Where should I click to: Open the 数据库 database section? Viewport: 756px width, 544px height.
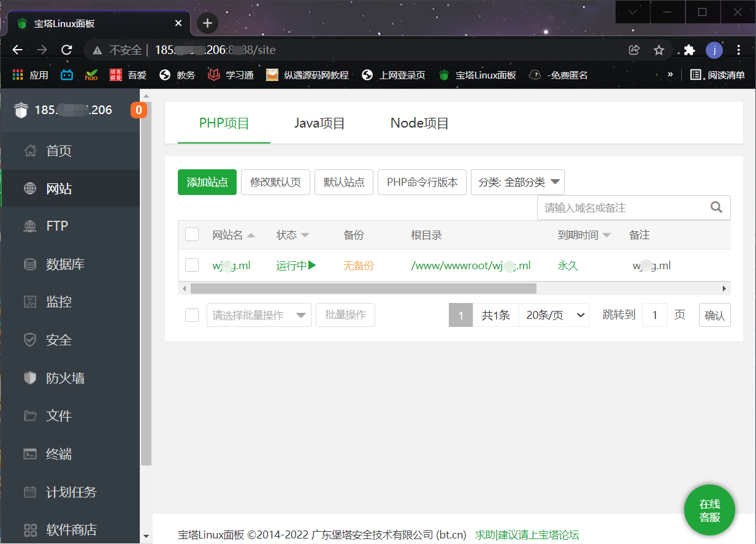click(x=70, y=264)
